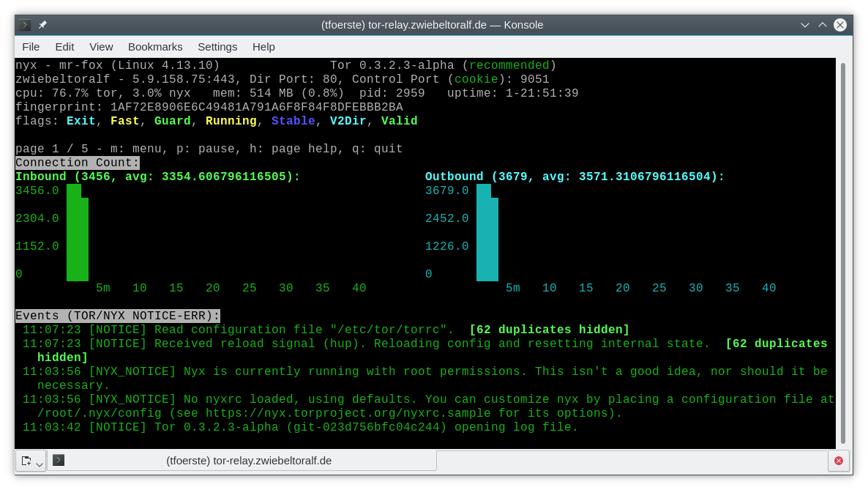This screenshot has height=490, width=868.
Task: Close the current tab with red X button
Action: coord(838,461)
